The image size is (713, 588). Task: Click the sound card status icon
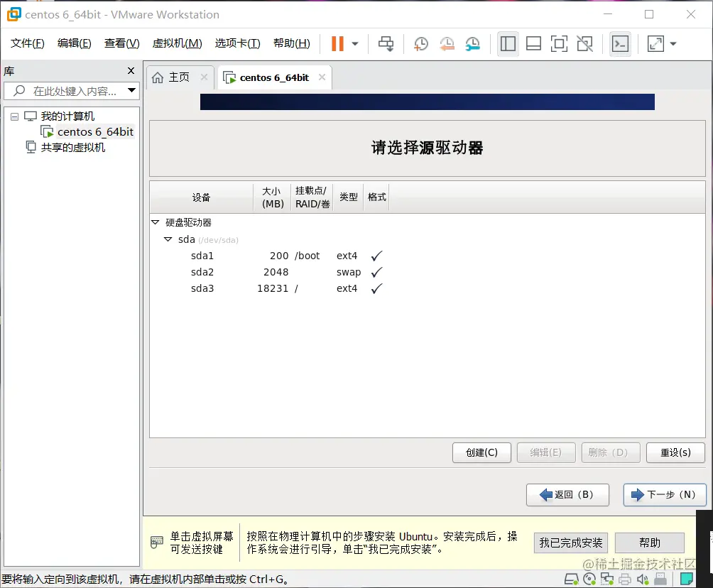pyautogui.click(x=643, y=579)
